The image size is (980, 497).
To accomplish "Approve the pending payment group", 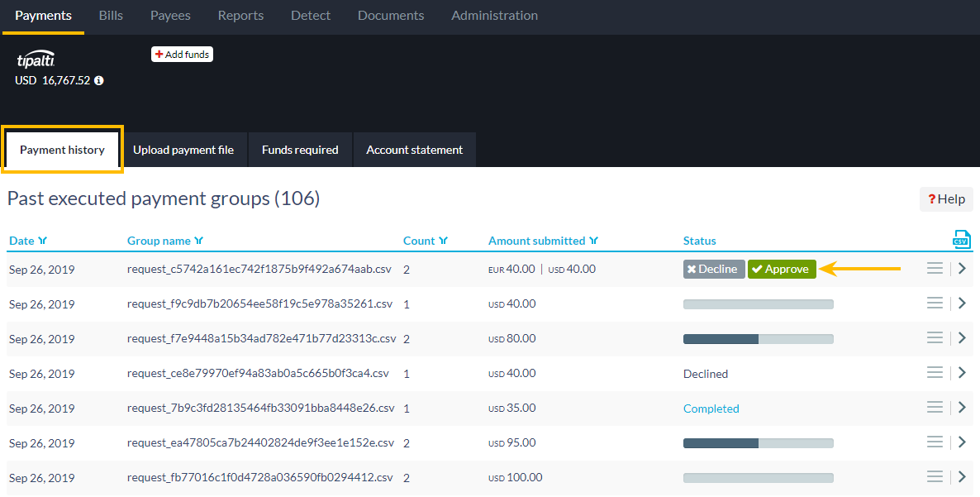I will [781, 270].
